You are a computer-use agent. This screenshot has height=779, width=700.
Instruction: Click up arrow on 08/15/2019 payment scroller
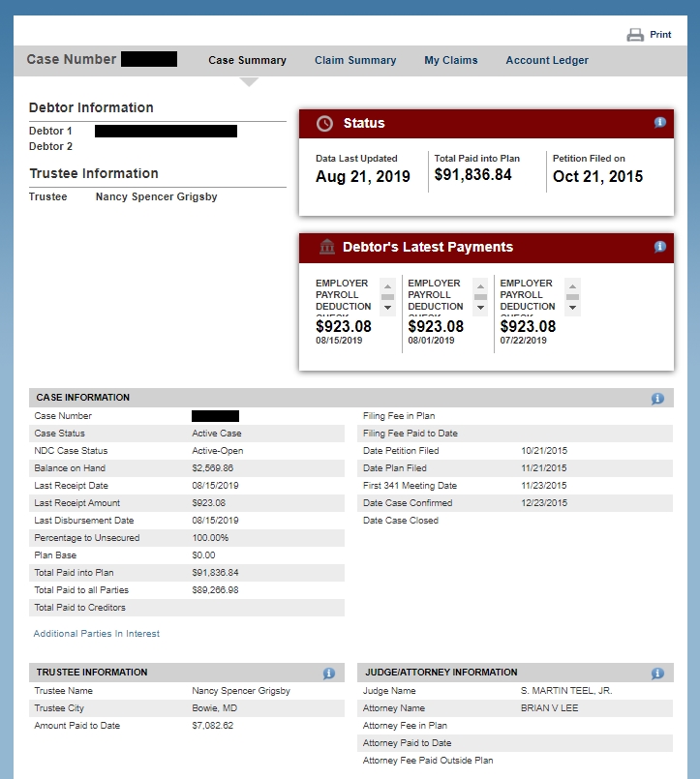(388, 286)
